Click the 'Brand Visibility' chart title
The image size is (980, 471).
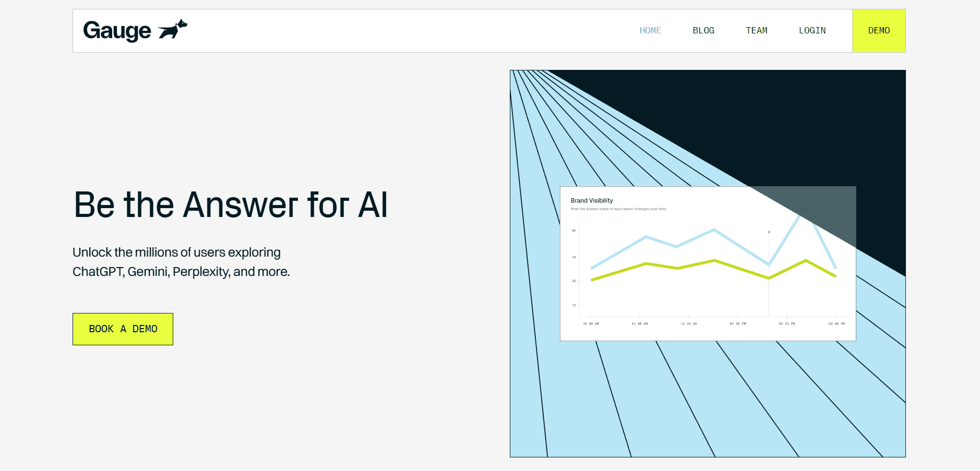pyautogui.click(x=592, y=200)
